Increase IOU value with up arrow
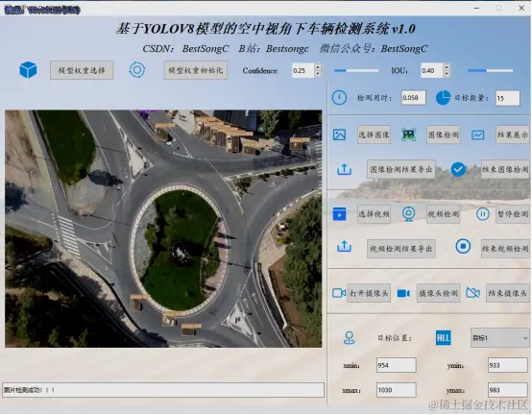532x415 pixels. (x=447, y=67)
